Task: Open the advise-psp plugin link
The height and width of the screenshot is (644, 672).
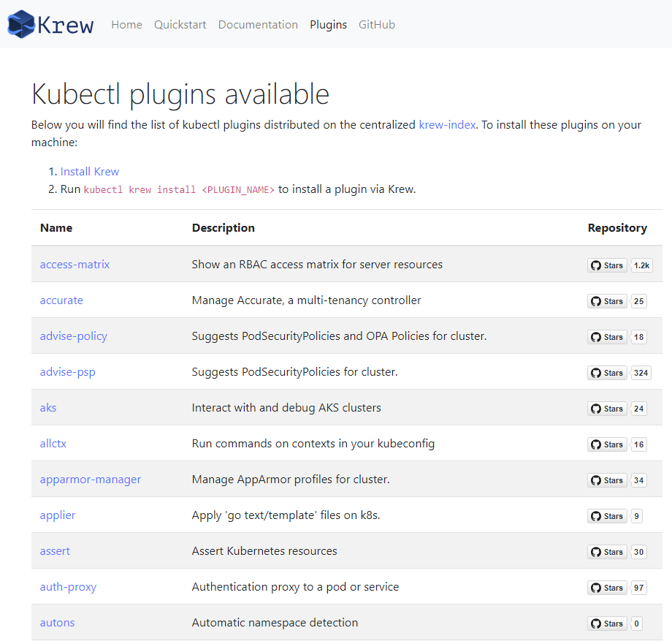Action: click(x=67, y=372)
